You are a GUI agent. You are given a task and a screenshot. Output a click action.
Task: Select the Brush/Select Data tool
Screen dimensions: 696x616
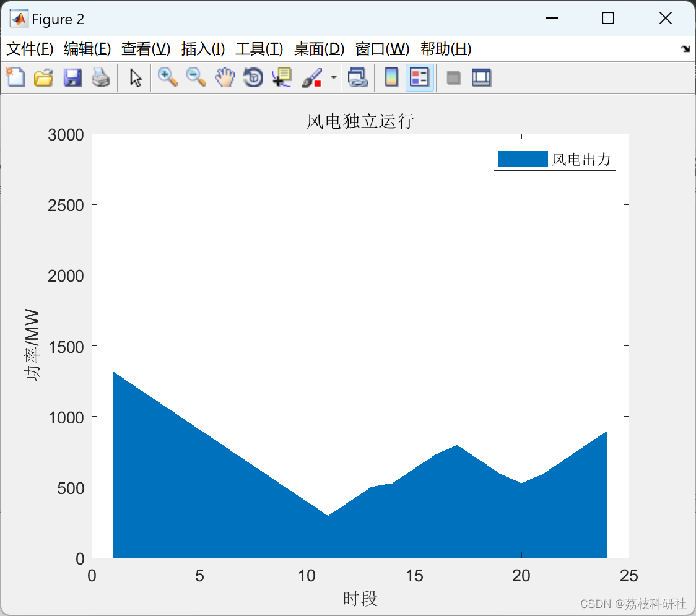312,77
